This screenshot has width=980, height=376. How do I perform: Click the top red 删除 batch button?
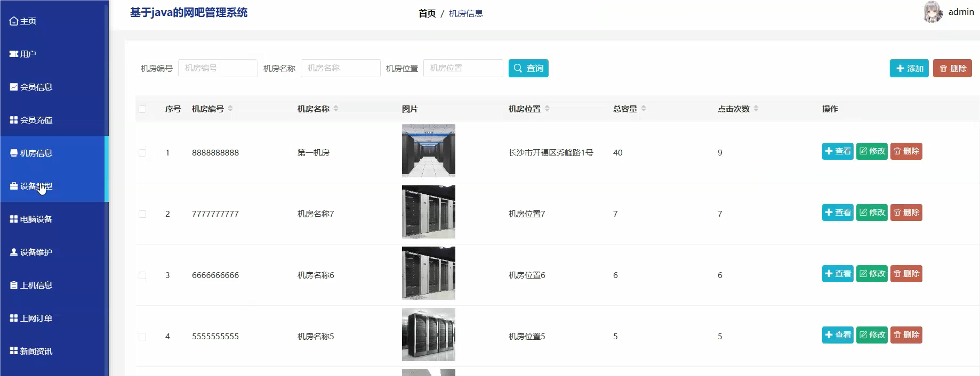tap(952, 68)
